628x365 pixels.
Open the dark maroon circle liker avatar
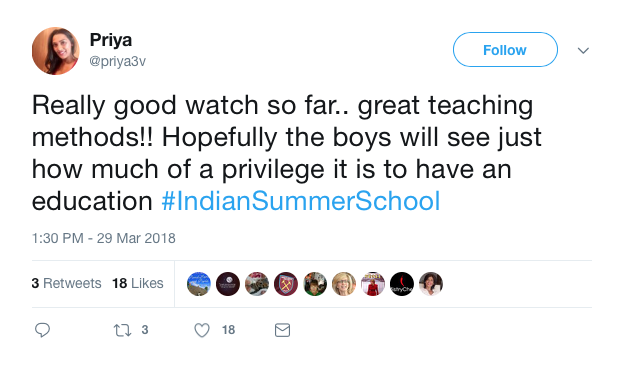[x=228, y=284]
